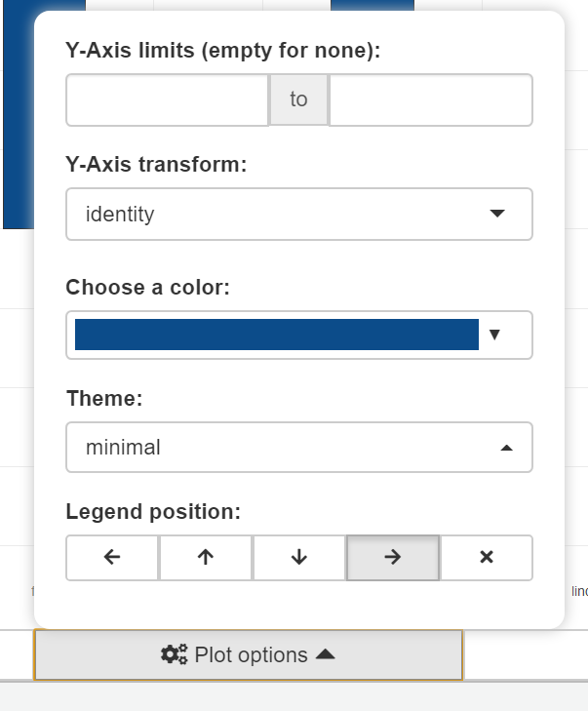This screenshot has width=588, height=711.
Task: Click the Y-Axis transform dropdown arrow
Action: (497, 214)
